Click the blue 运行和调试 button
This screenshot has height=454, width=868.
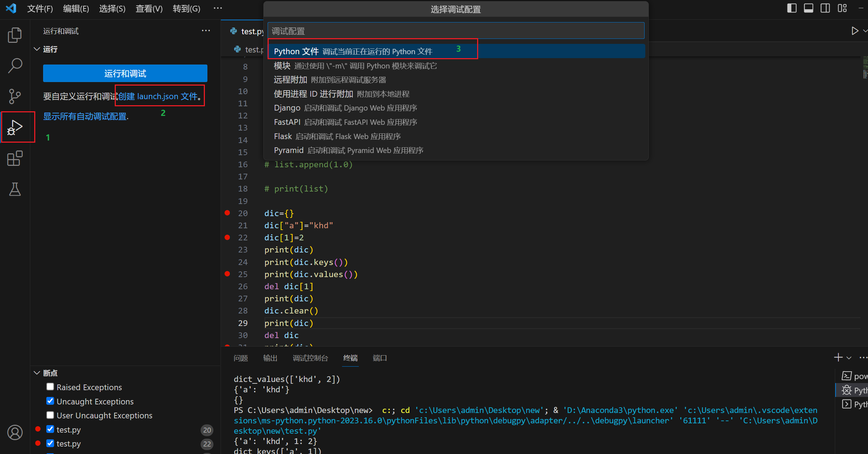[x=125, y=73]
